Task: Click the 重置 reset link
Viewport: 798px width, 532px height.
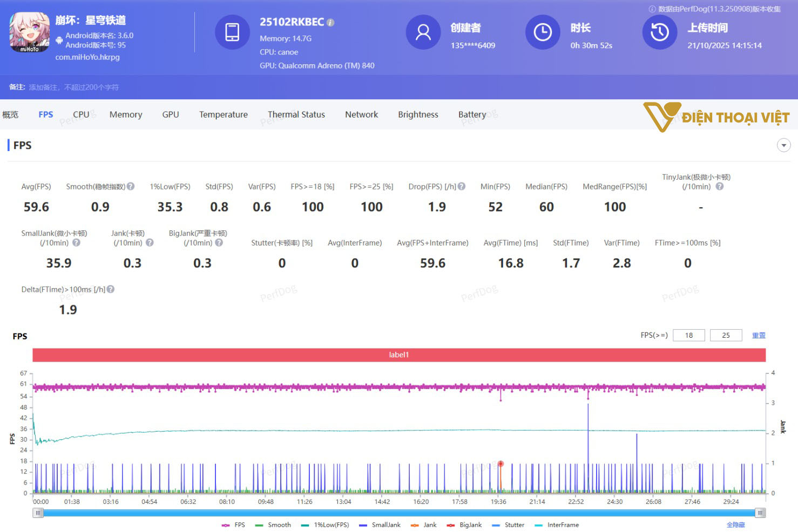Action: 759,335
